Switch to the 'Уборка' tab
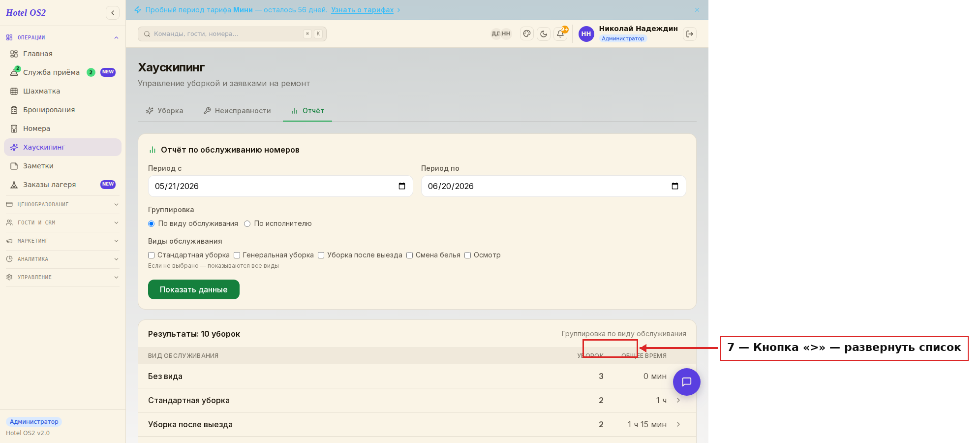 tap(165, 111)
